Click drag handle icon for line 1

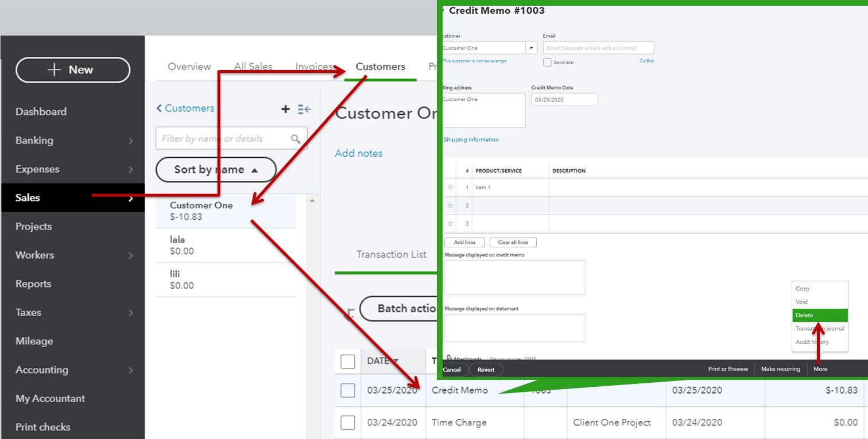[x=450, y=188]
